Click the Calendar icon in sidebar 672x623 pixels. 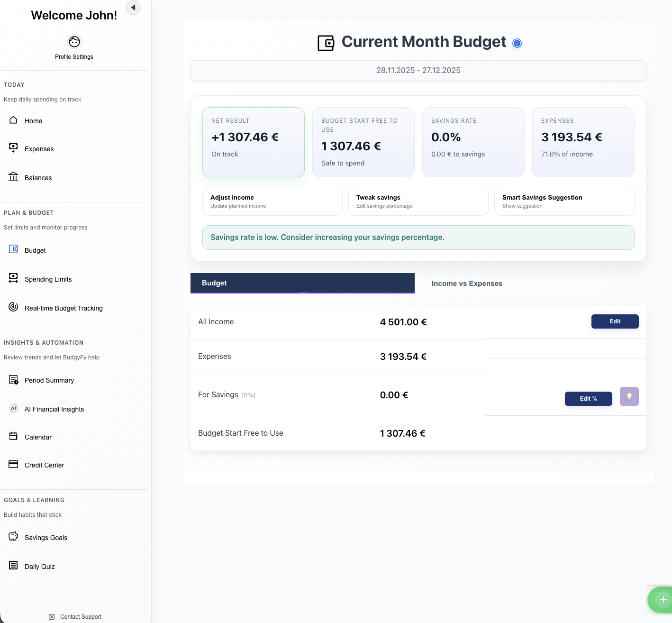[13, 437]
